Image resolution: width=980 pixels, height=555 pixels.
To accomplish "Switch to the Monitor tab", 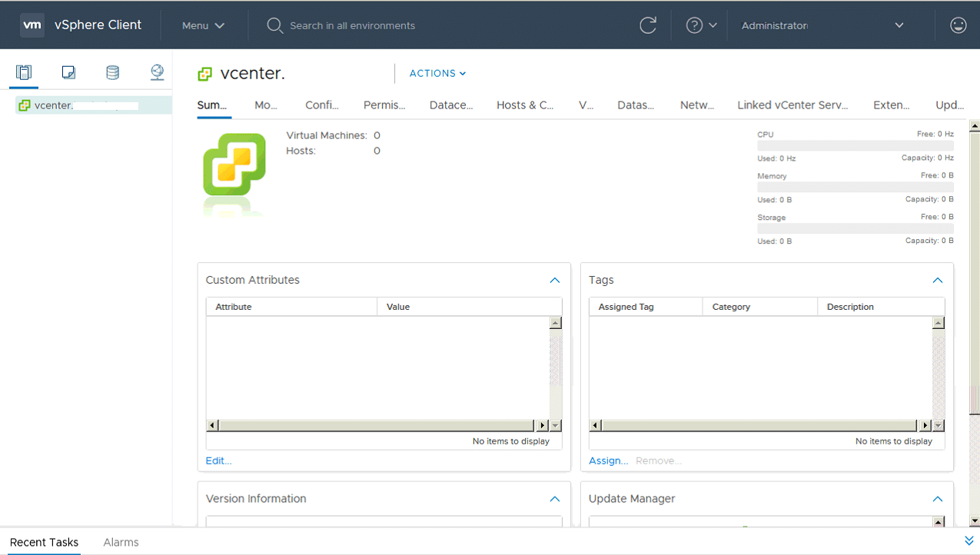I will pos(266,105).
